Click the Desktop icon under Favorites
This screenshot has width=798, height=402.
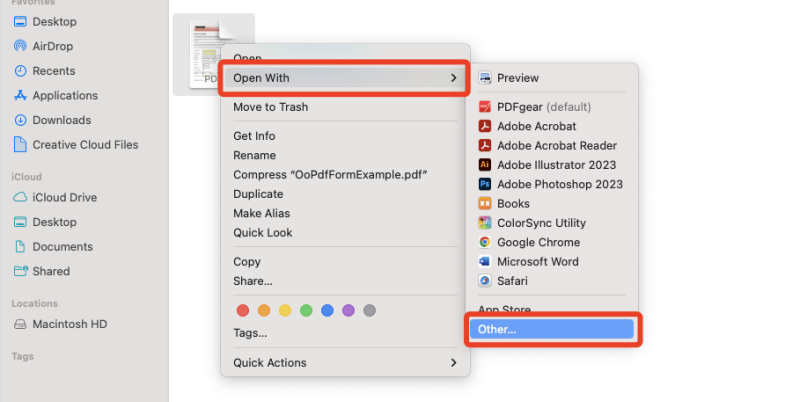pos(20,22)
